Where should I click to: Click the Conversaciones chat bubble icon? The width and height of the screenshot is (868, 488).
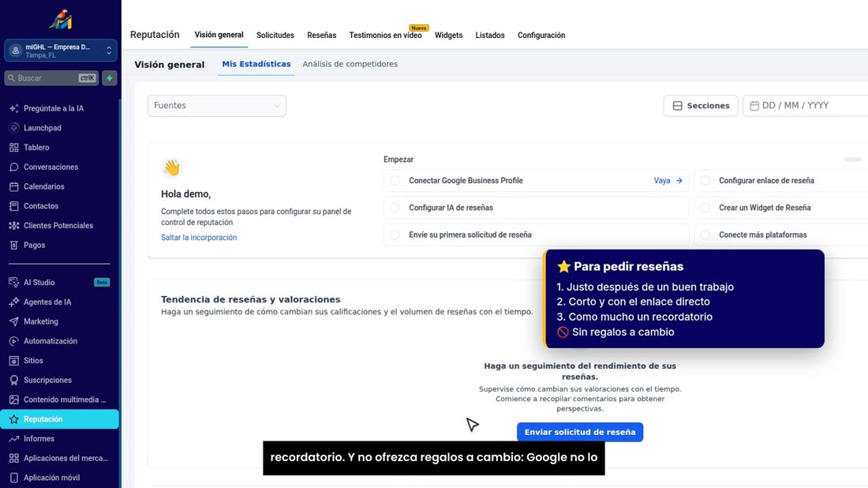pyautogui.click(x=14, y=167)
